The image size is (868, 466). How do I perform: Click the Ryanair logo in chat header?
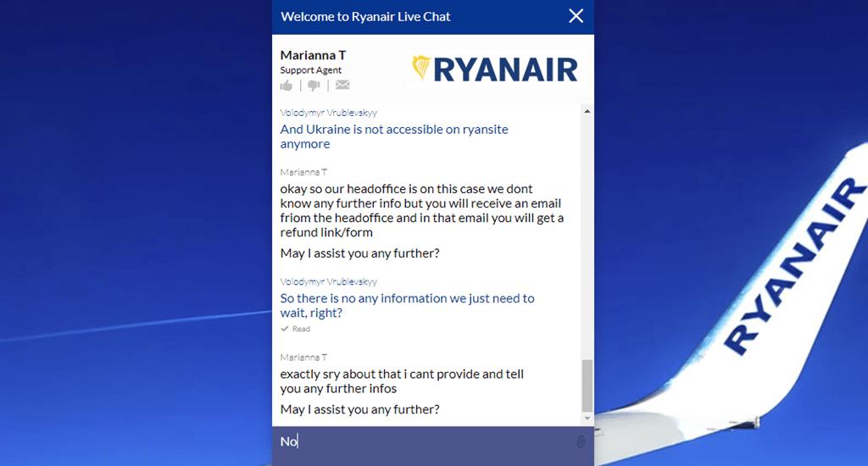[x=495, y=69]
